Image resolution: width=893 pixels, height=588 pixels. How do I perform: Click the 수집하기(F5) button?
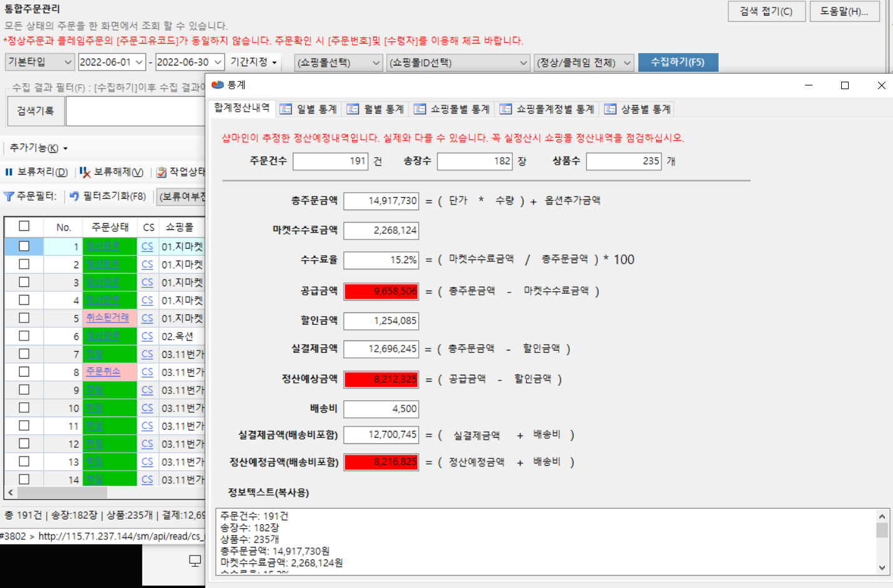678,62
